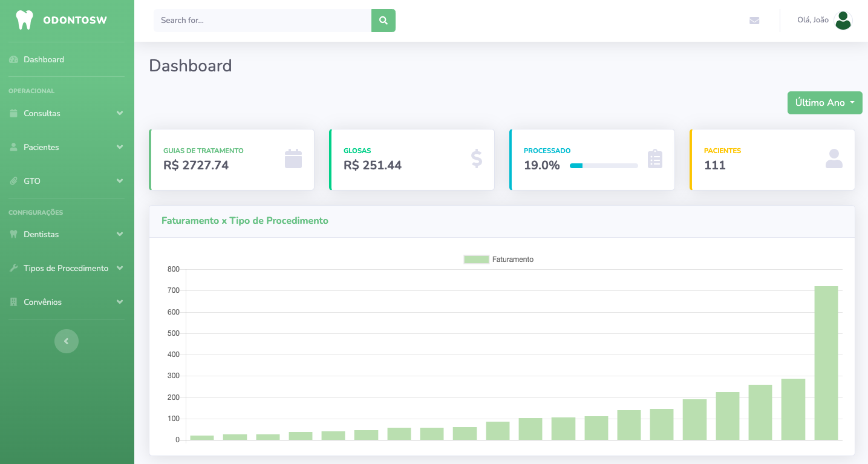Open the envelope messages icon
Image resolution: width=868 pixels, height=464 pixels.
(x=754, y=21)
